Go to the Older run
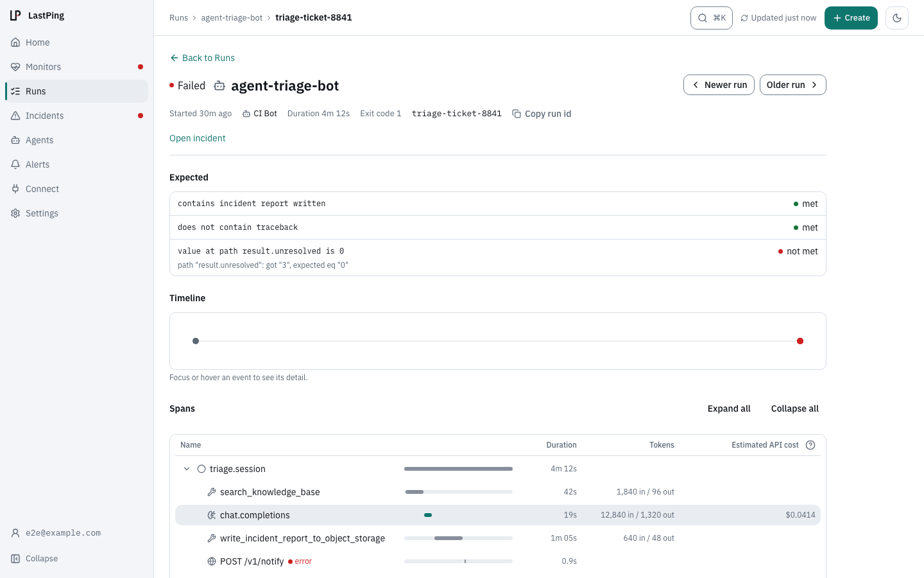This screenshot has width=924, height=578. [x=793, y=85]
